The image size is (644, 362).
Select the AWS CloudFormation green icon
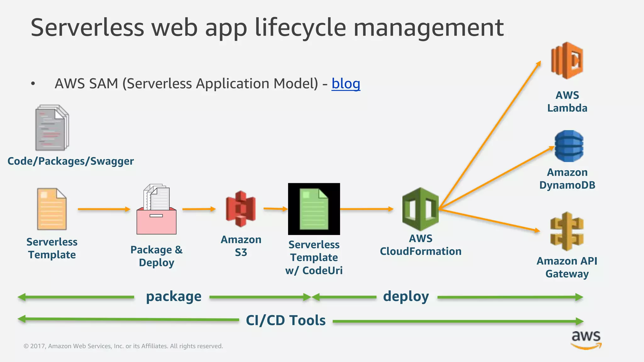pos(420,209)
